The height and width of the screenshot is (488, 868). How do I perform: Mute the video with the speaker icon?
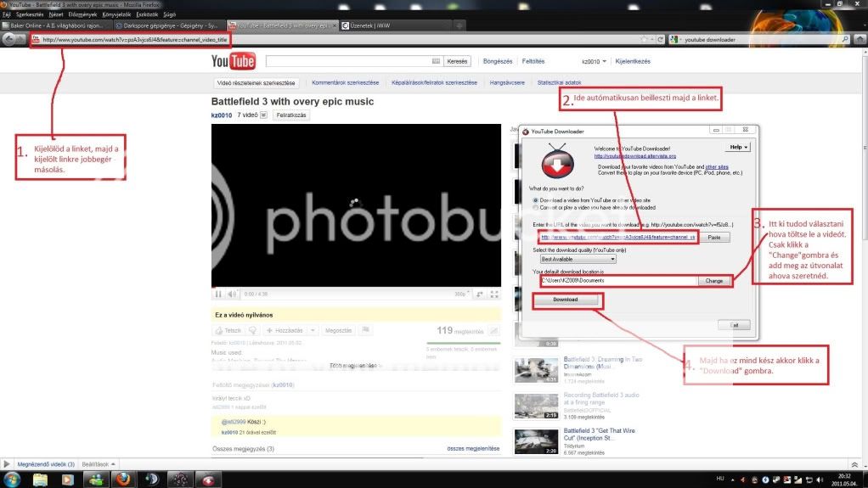pos(232,294)
